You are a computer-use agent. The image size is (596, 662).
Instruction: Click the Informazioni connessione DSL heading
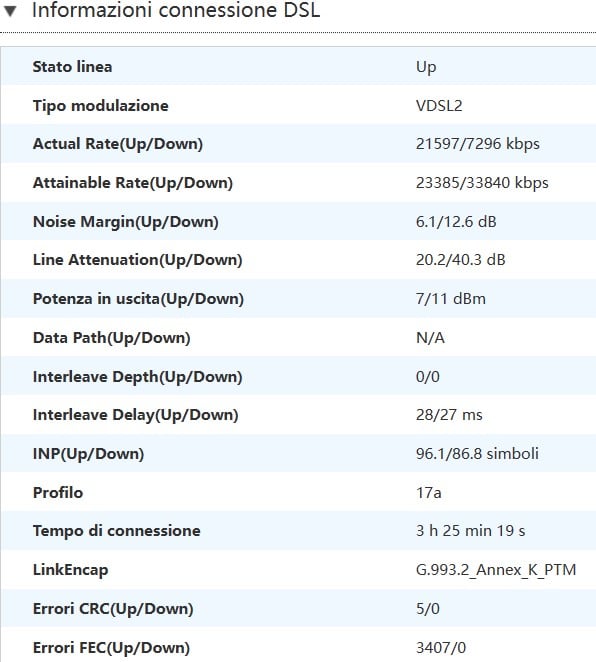point(176,10)
